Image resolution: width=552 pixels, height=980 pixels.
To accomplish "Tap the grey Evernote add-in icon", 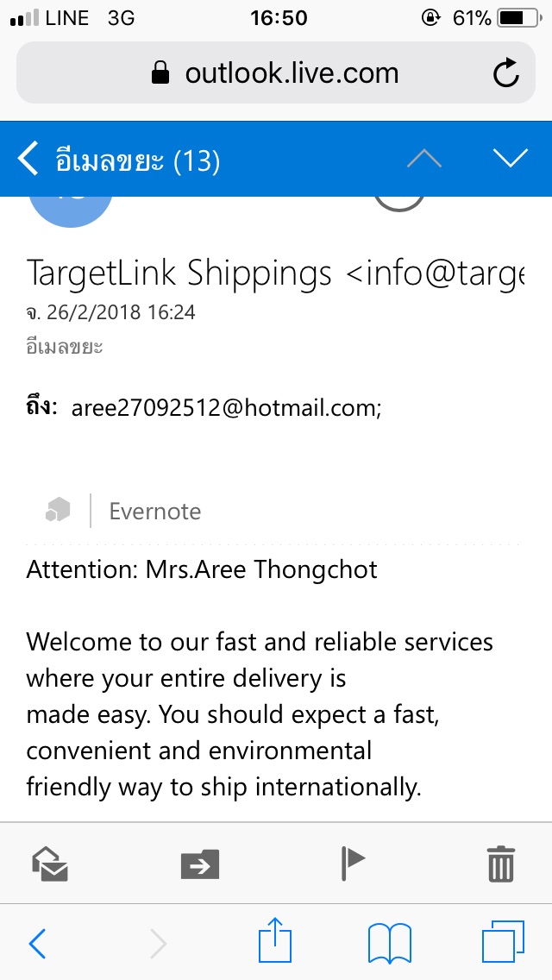I will (58, 511).
